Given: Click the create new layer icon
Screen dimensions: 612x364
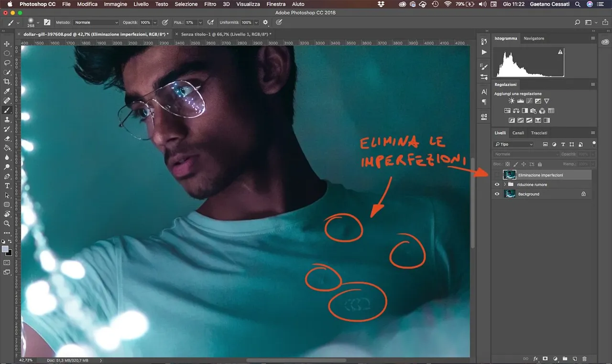Looking at the screenshot, I should 575,359.
